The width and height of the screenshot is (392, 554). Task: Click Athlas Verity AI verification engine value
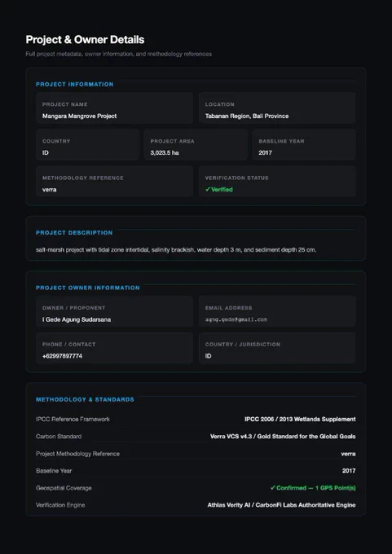coord(281,505)
